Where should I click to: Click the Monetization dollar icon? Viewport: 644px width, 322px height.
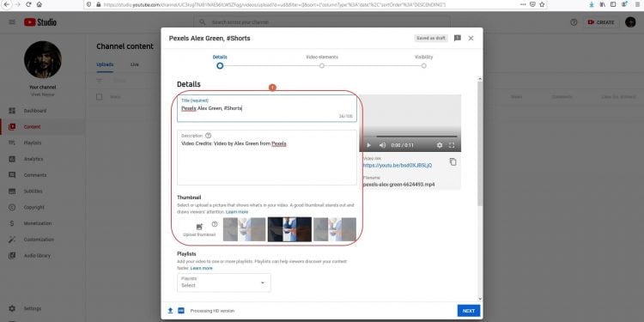point(12,223)
